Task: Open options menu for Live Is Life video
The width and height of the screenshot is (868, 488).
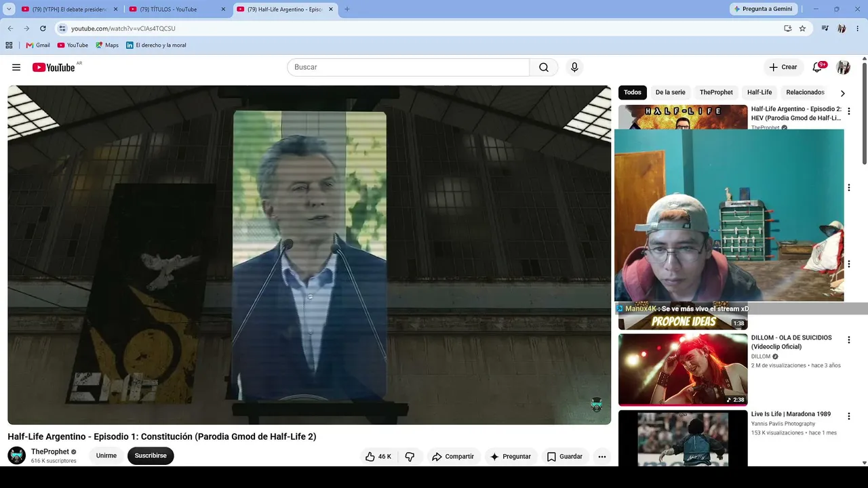Action: tap(848, 416)
